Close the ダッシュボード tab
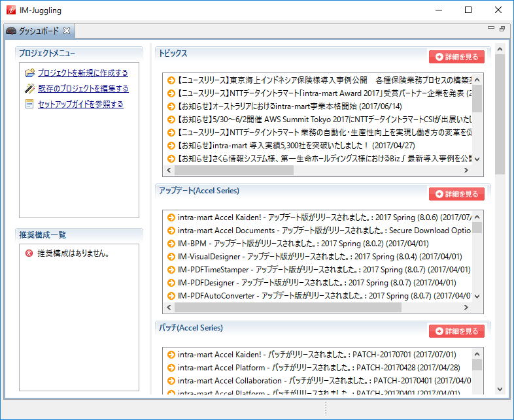514x420 pixels. point(67,31)
